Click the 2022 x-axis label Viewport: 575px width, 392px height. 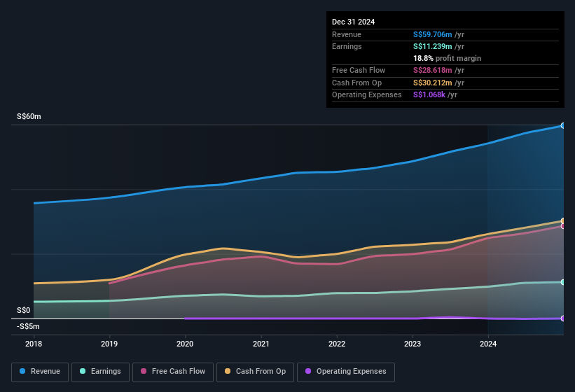[x=337, y=344]
